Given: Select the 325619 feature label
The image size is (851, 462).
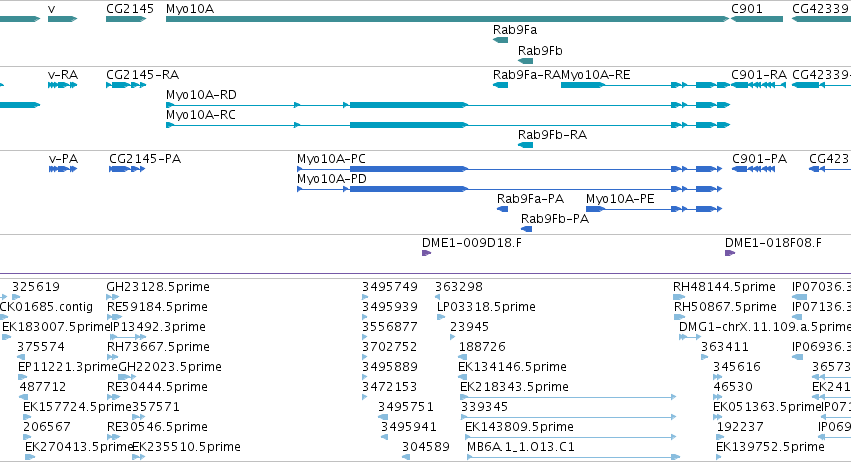Looking at the screenshot, I should point(36,287).
